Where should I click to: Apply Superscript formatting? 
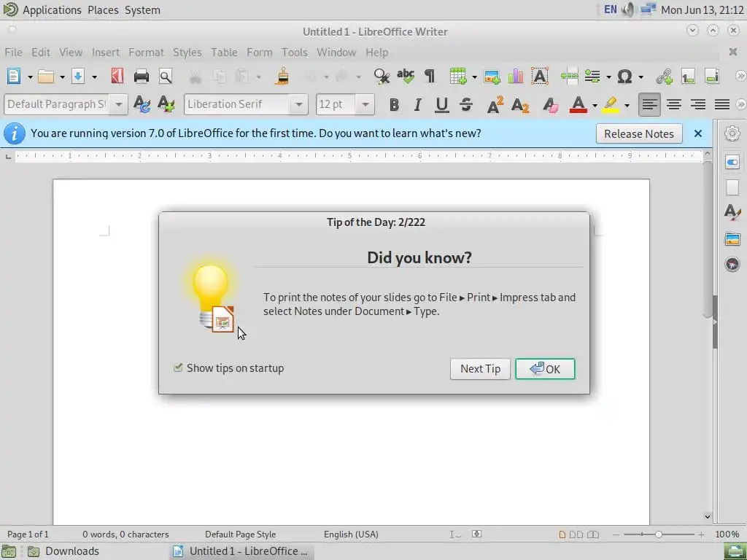[495, 104]
